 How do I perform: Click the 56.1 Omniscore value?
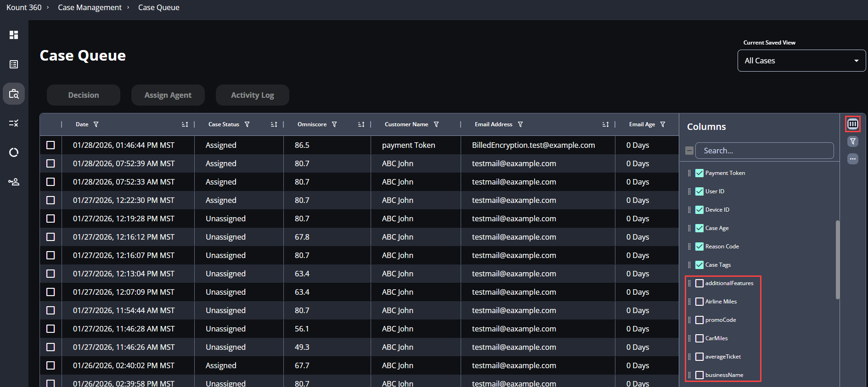(302, 329)
